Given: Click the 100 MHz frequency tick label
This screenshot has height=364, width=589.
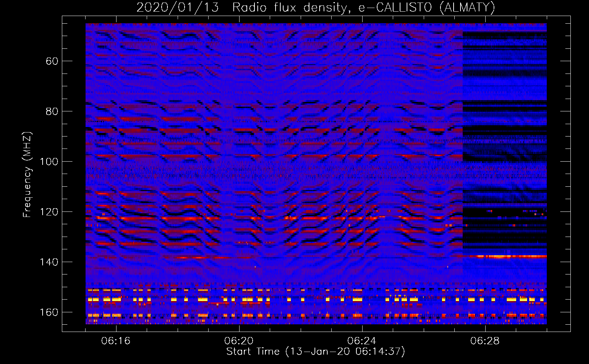Looking at the screenshot, I should point(49,162).
